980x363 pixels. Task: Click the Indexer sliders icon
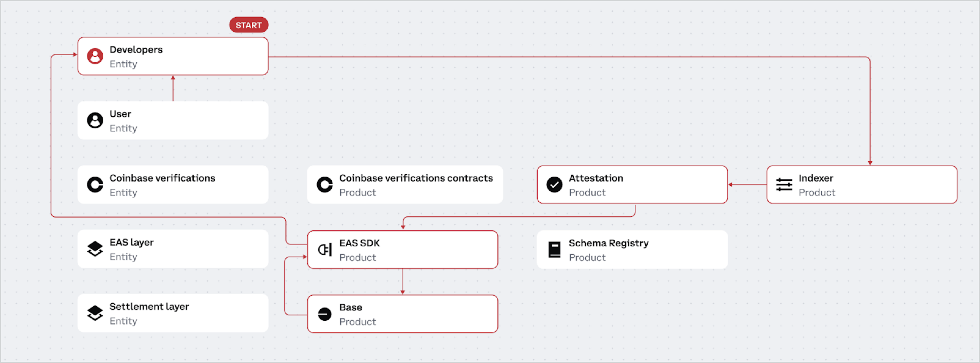coord(784,185)
